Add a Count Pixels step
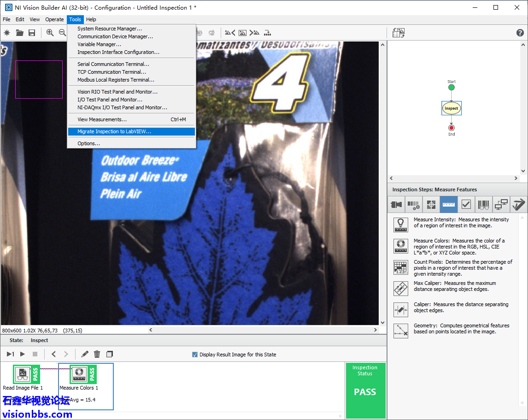Screen dimensions: 528x420 [x=401, y=267]
